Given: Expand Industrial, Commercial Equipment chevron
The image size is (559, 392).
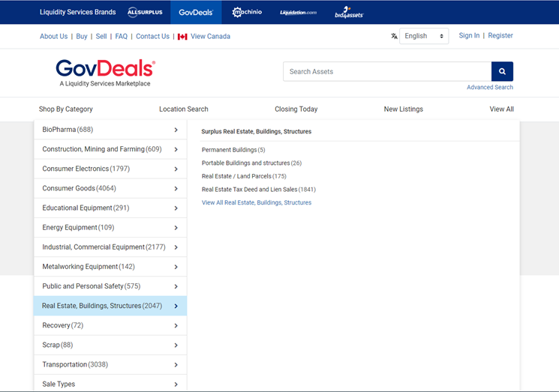Looking at the screenshot, I should pos(176,247).
